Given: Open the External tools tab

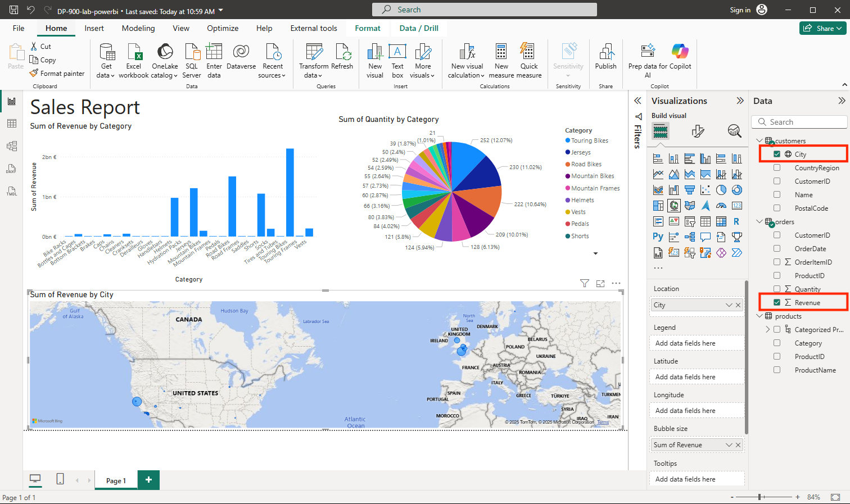Looking at the screenshot, I should (314, 28).
